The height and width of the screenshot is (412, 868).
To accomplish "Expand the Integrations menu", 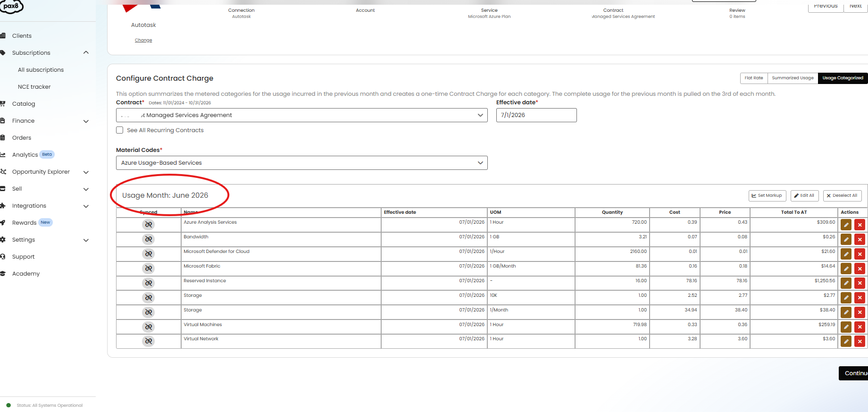I will point(86,206).
